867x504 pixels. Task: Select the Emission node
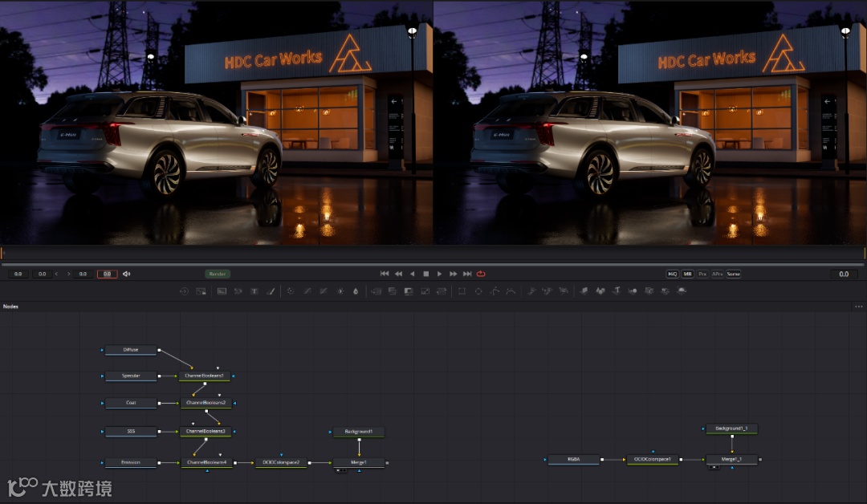(x=131, y=462)
